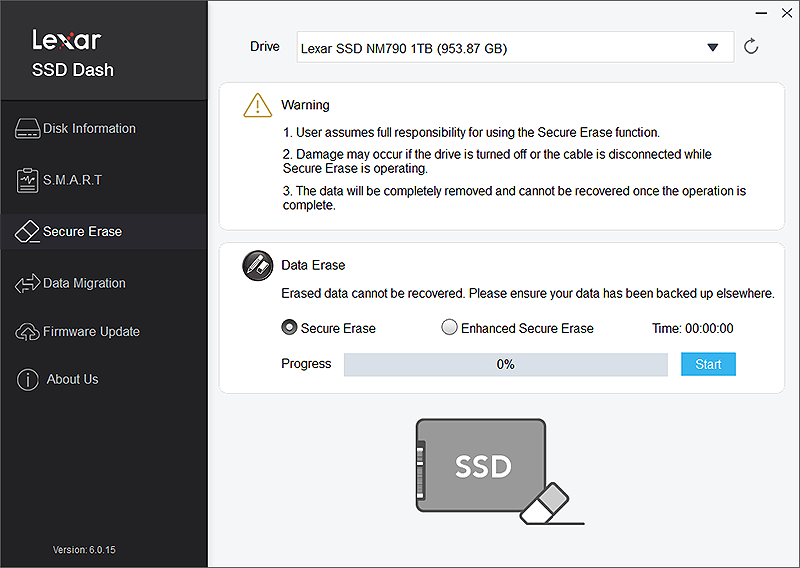
Task: Click the Disk Information drive icon
Action: tap(27, 128)
